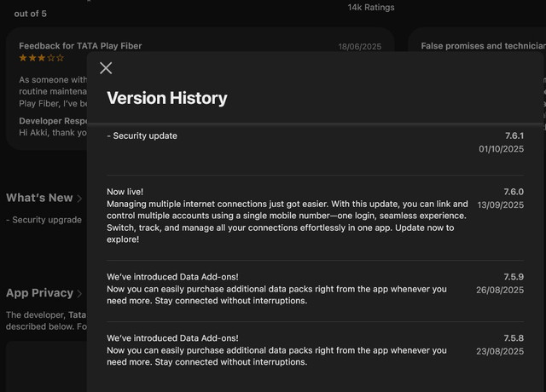546x392 pixels.
Task: Select the 7.6.0 version number
Action: point(514,192)
